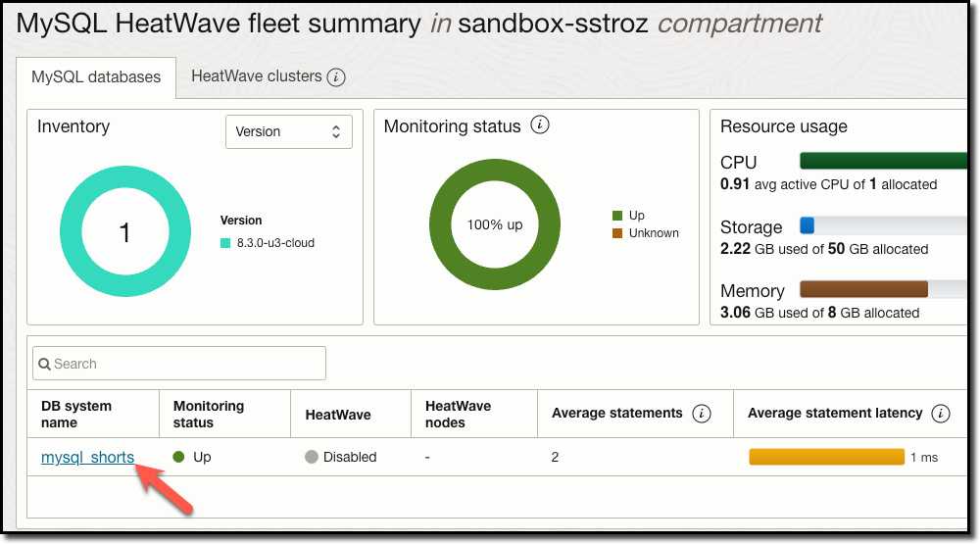Viewport: 980px width, 544px height.
Task: Click the 'Disabled' HeatWave cell text
Action: [350, 457]
